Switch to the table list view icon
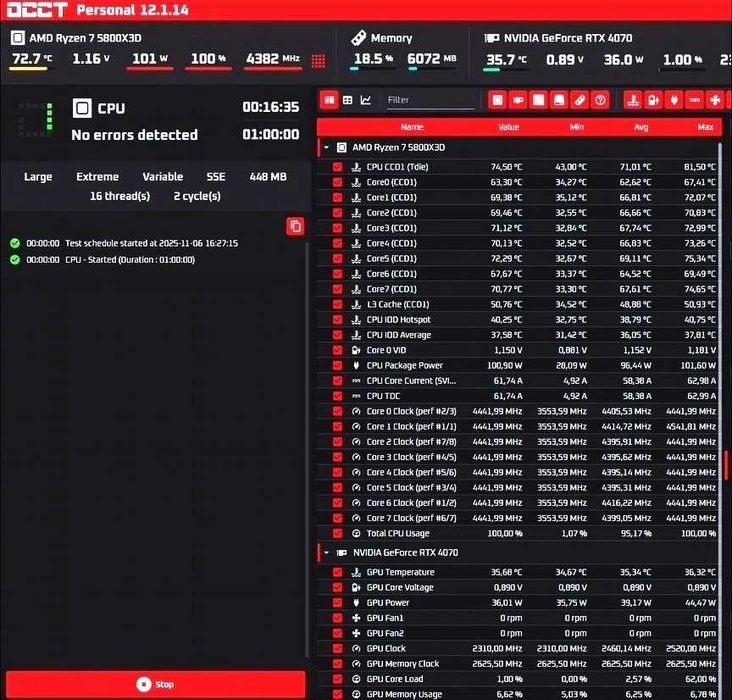 tap(330, 100)
